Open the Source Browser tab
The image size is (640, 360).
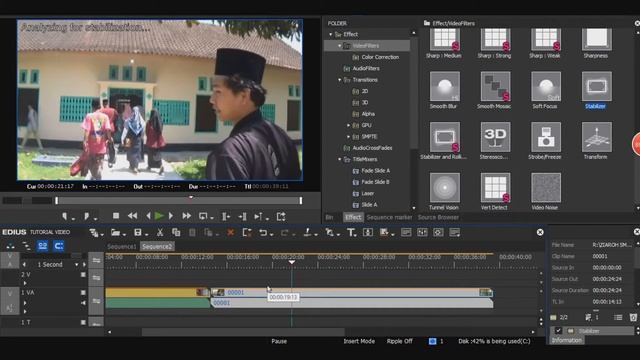coord(438,217)
